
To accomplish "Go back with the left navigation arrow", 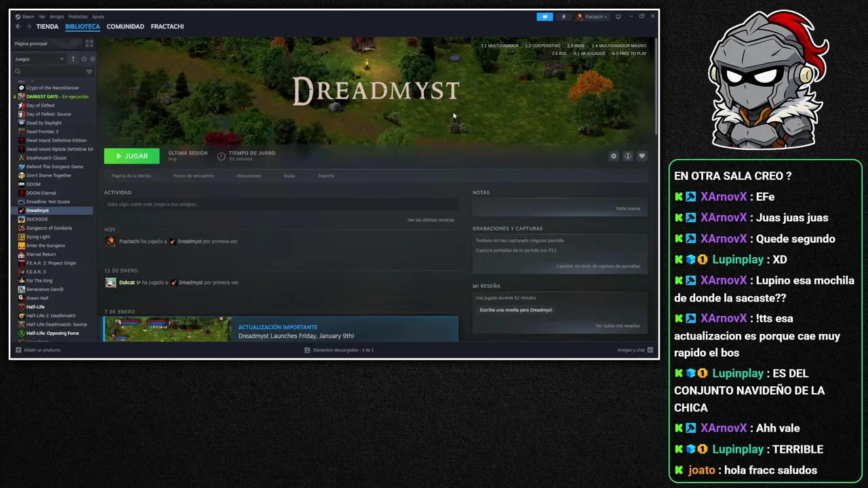I will pos(18,26).
